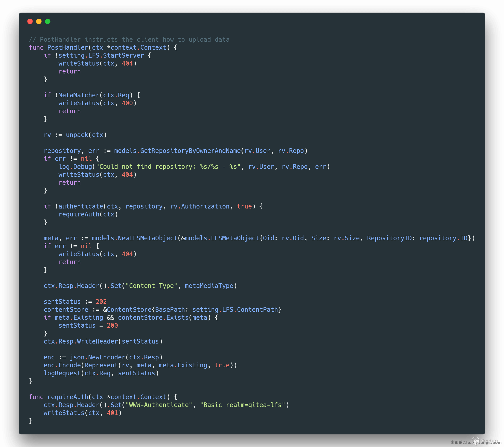Click the PostHandler comment line
The height and width of the screenshot is (447, 504).
click(x=129, y=39)
